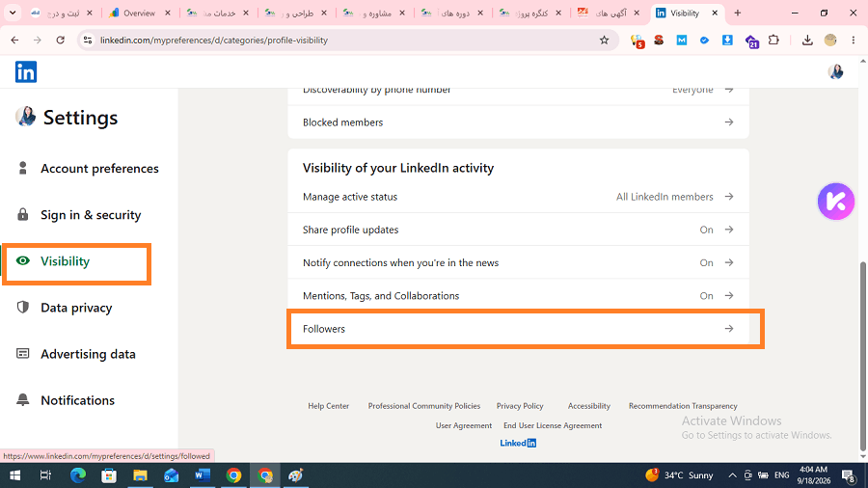This screenshot has height=488, width=868.
Task: Click the Visibility eye icon
Action: click(23, 260)
